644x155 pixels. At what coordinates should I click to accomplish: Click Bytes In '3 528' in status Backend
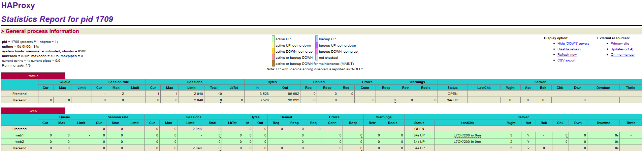coord(264,100)
